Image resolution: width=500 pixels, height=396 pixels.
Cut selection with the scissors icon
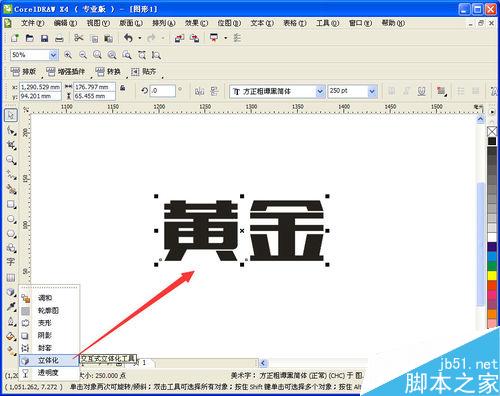coord(79,38)
